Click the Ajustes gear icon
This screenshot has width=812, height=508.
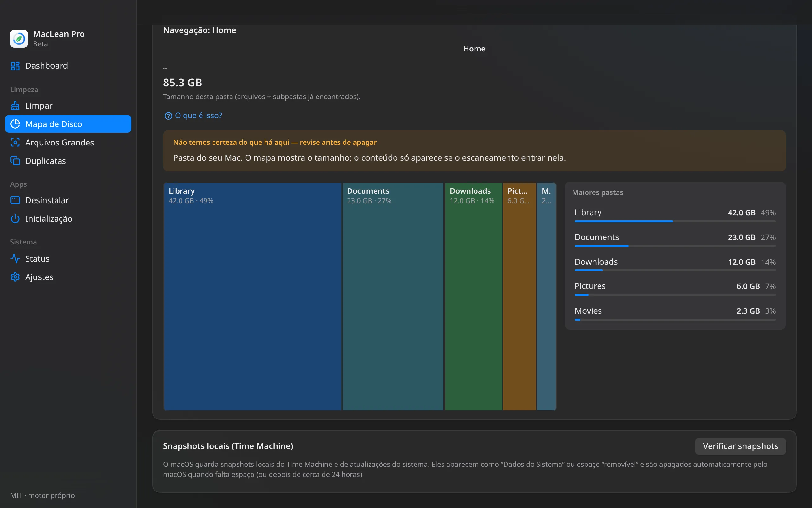tap(15, 277)
